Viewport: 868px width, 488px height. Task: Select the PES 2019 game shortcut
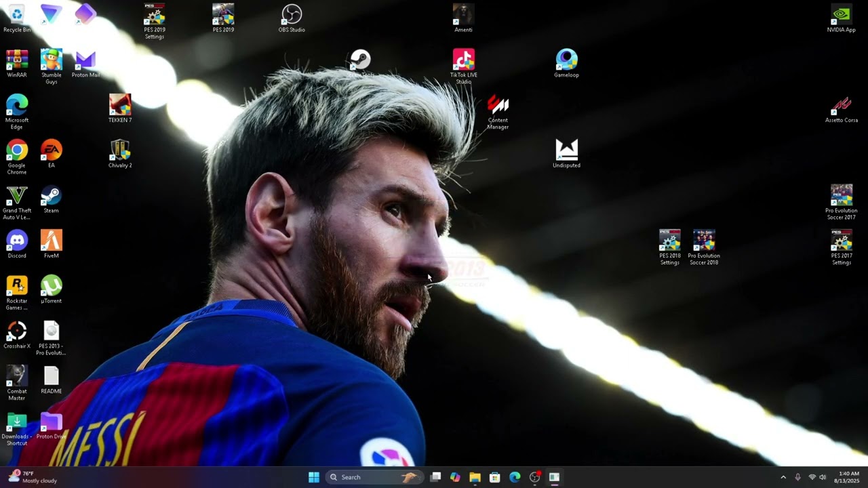pyautogui.click(x=223, y=18)
